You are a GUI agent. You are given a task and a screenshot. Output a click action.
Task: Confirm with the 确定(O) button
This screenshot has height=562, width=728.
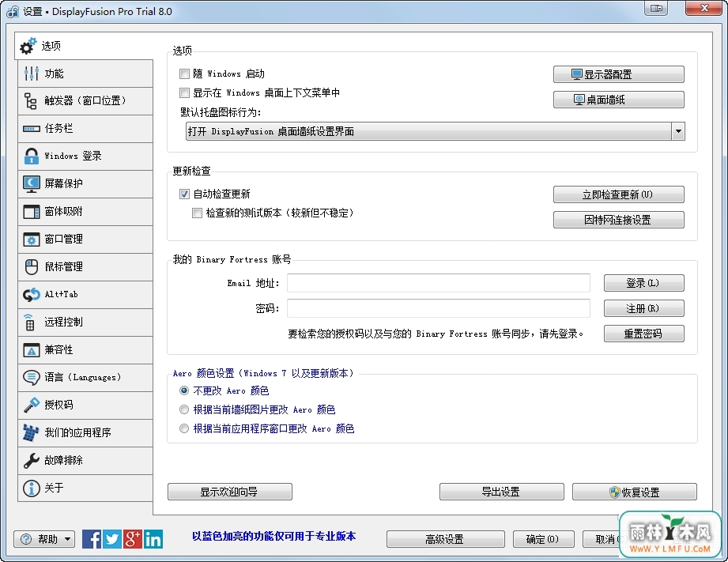544,539
